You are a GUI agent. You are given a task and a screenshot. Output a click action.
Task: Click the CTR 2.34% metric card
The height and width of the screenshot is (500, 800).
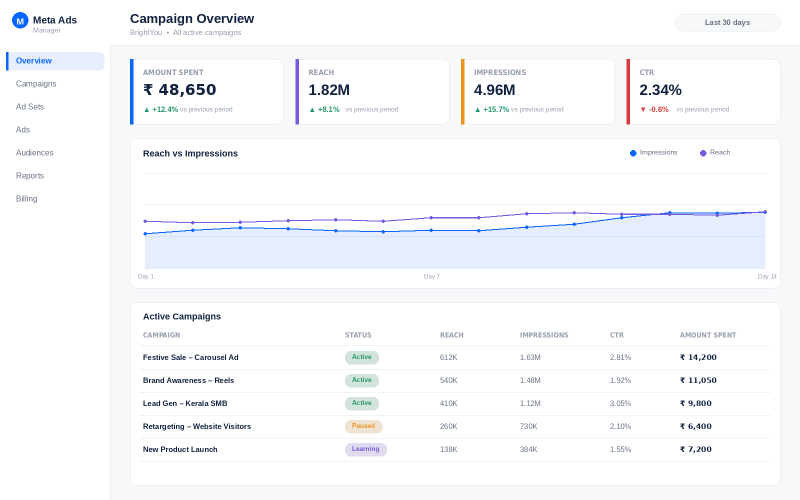coord(703,92)
